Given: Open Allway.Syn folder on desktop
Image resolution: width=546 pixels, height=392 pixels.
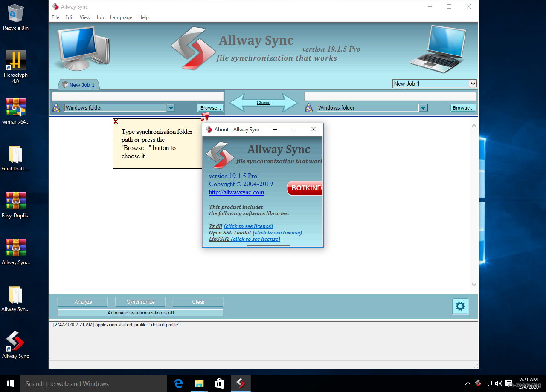Looking at the screenshot, I should point(16,299).
